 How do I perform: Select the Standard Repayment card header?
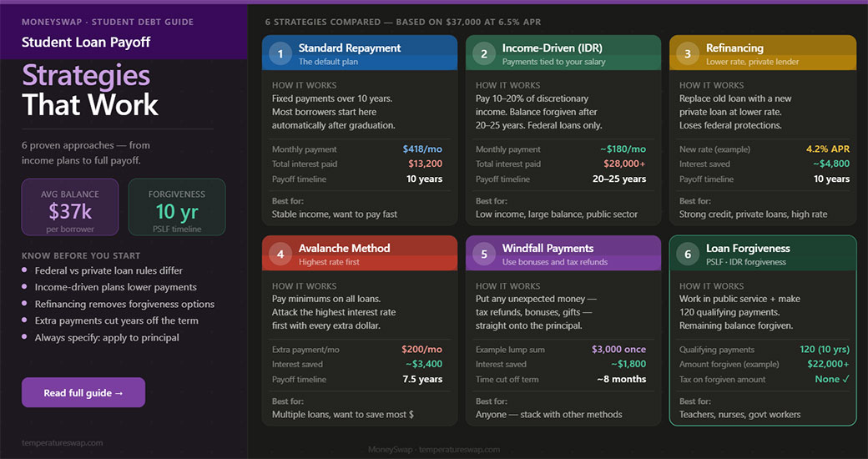360,53
